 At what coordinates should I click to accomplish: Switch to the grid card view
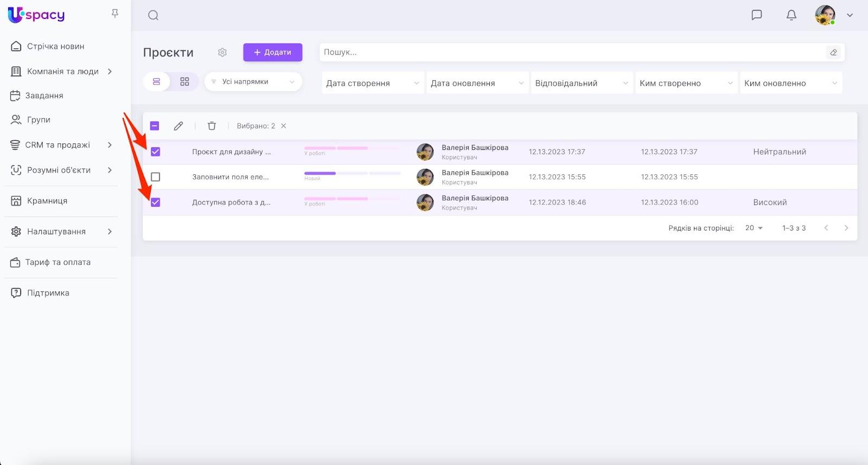tap(184, 81)
